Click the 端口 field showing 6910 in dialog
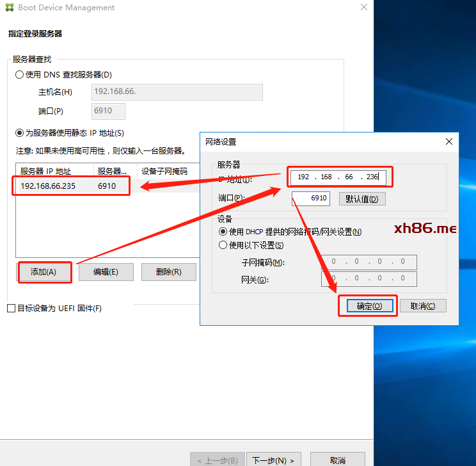476x466 pixels. click(x=311, y=199)
